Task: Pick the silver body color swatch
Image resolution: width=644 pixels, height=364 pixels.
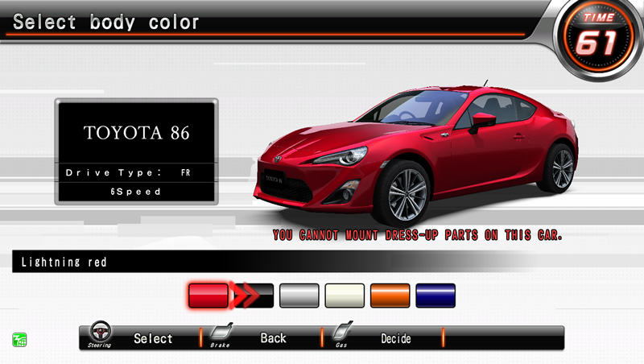Action: (x=299, y=296)
